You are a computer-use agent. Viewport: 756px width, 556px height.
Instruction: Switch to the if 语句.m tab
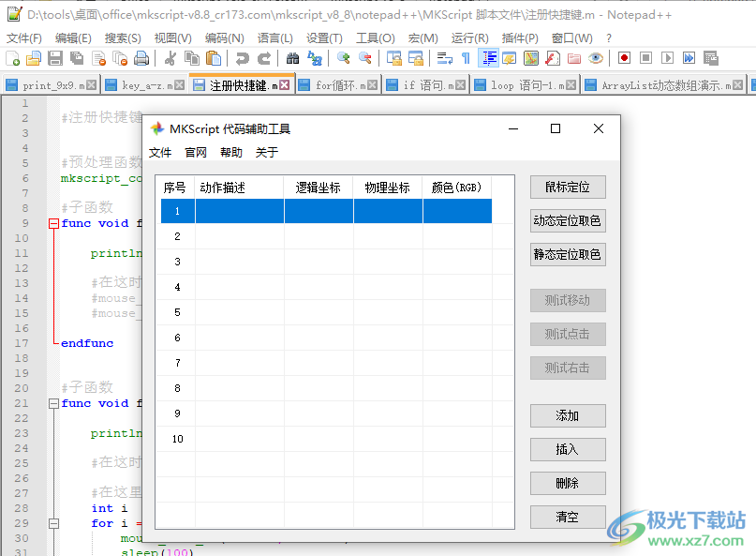[426, 85]
